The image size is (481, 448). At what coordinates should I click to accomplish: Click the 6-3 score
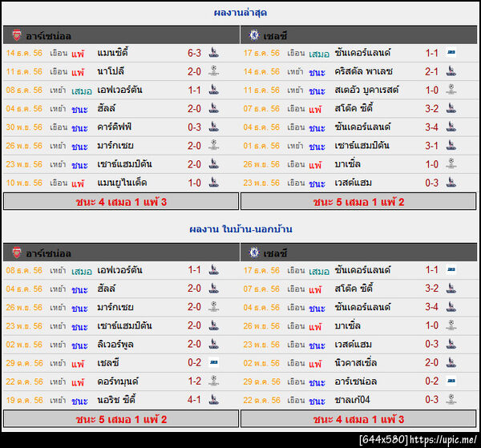pyautogui.click(x=194, y=53)
